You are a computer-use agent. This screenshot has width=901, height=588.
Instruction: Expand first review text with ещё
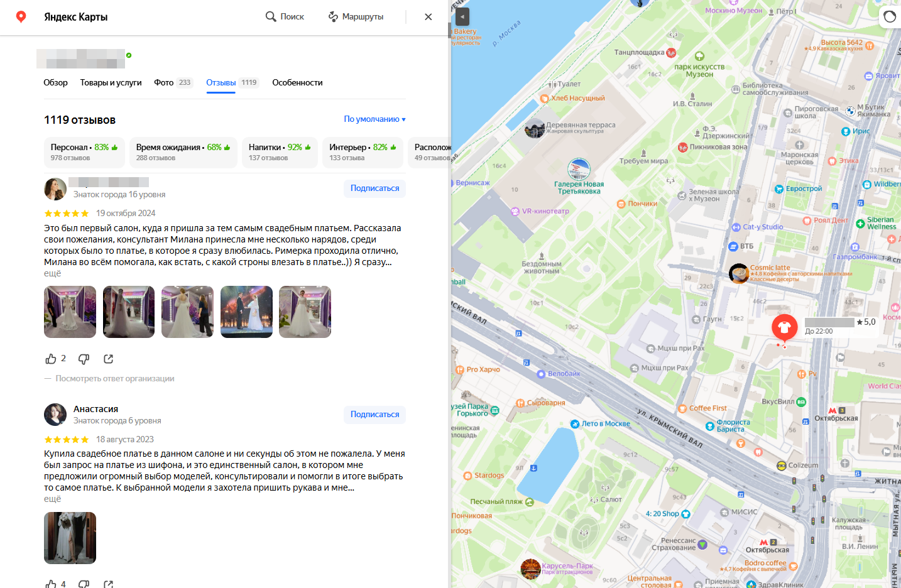(x=52, y=274)
